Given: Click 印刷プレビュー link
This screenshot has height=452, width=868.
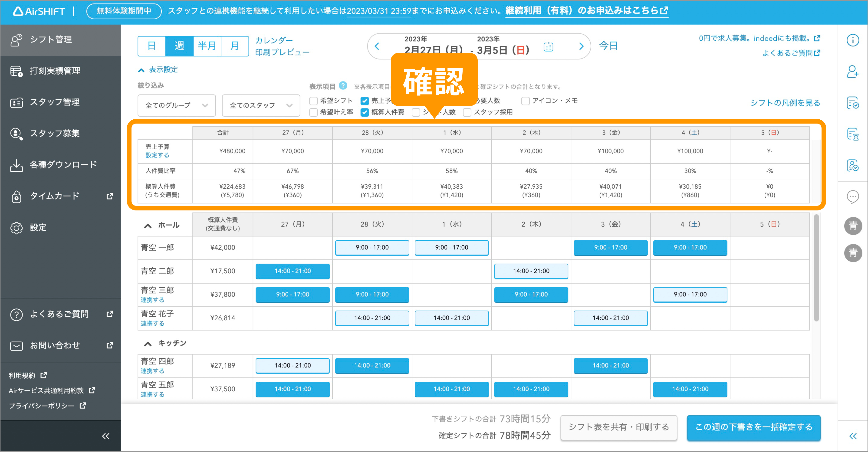Looking at the screenshot, I should 282,52.
